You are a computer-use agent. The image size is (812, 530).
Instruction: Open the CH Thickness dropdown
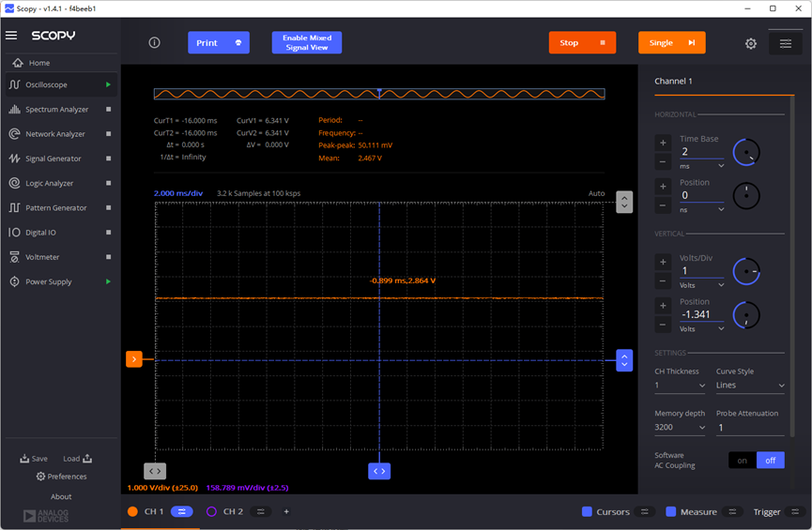click(x=680, y=386)
